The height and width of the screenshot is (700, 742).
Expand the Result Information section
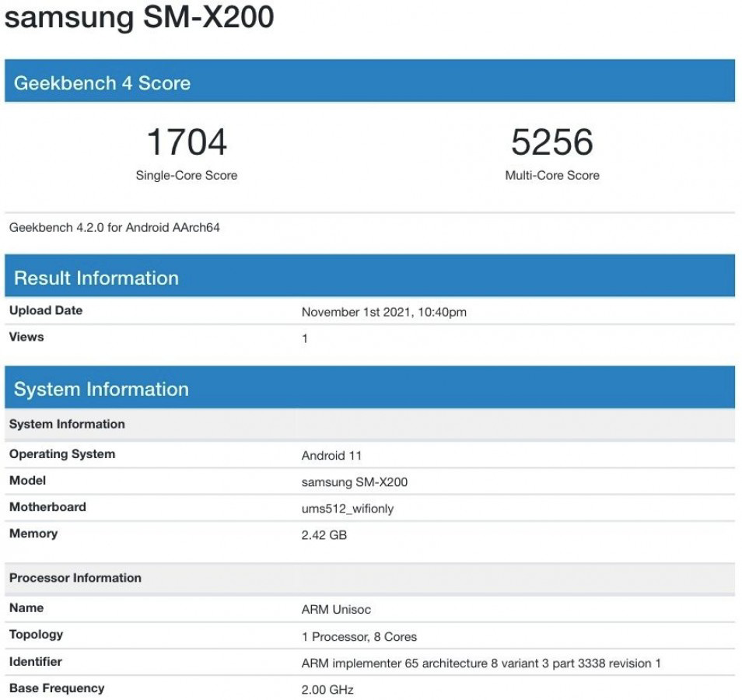pos(93,277)
